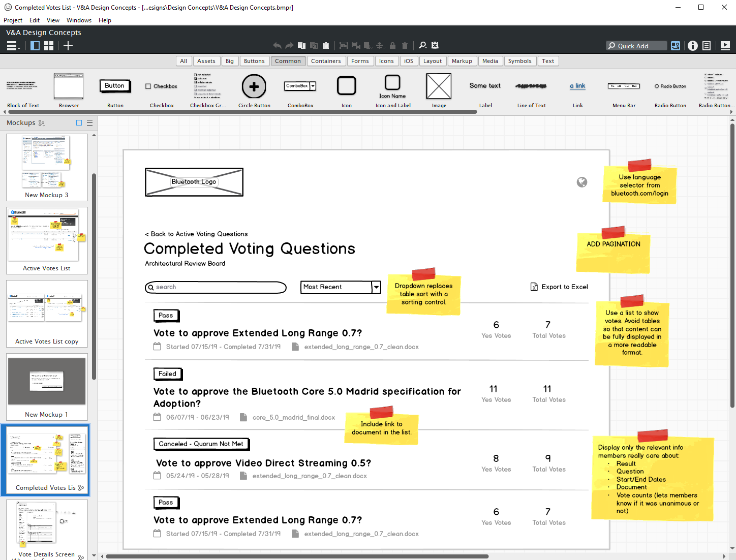Select the search box in the mockup
Viewport: 736px width, 560px height.
(216, 288)
